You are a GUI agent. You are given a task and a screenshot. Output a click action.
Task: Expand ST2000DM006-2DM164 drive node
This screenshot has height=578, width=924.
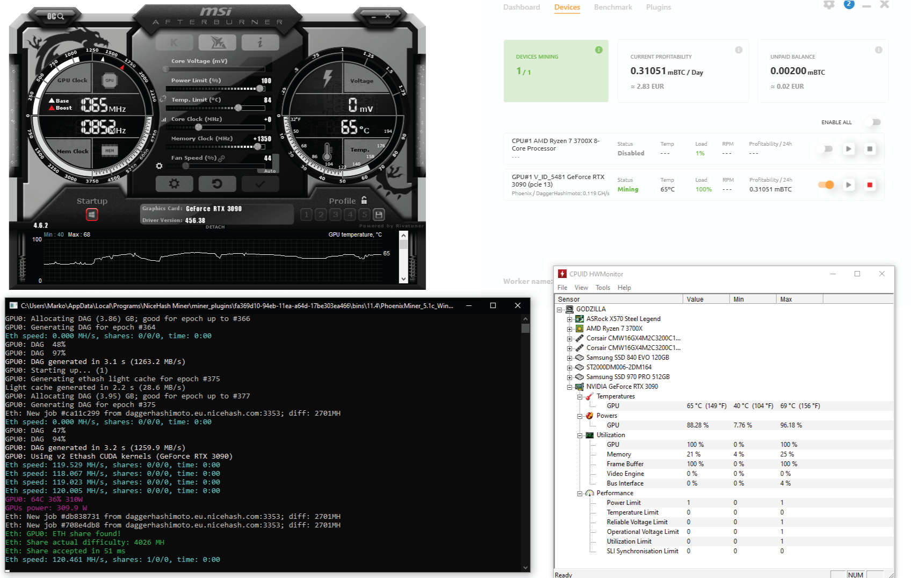pyautogui.click(x=569, y=368)
